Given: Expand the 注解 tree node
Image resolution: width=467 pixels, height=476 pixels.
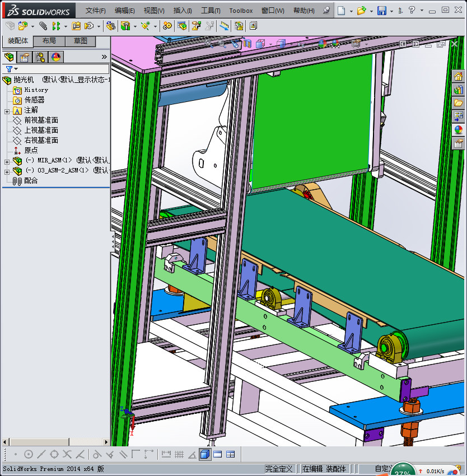Looking at the screenshot, I should point(7,111).
